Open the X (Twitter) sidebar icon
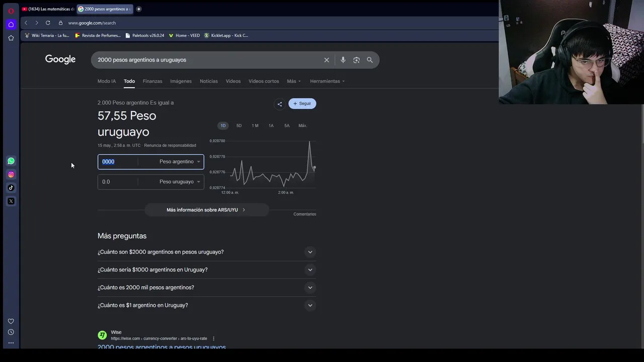 tap(11, 201)
